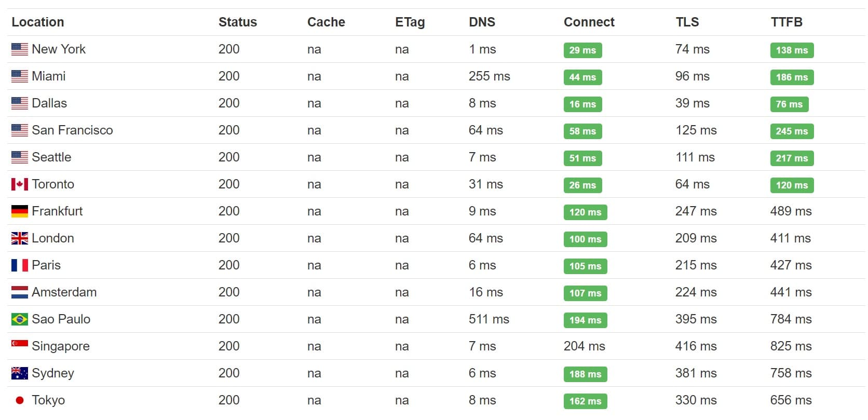The height and width of the screenshot is (420, 868).
Task: Click the Seattle location name
Action: click(x=51, y=157)
